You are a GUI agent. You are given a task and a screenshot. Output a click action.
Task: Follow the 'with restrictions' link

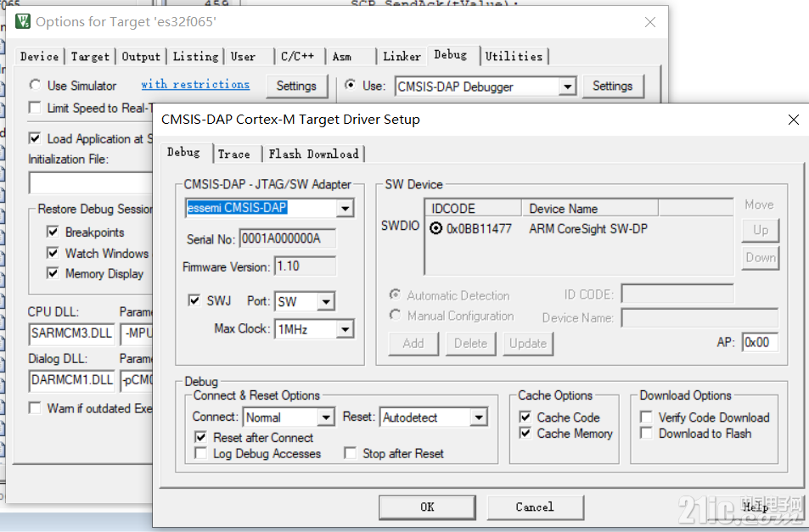195,85
